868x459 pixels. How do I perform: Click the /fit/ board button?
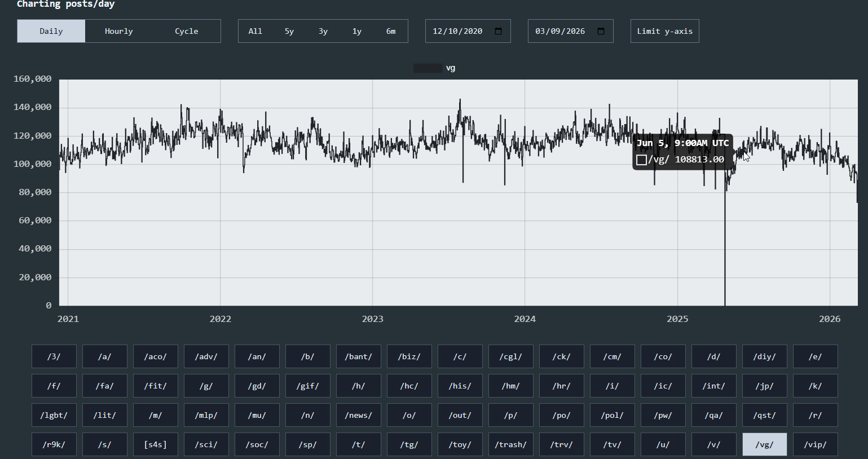tap(156, 386)
